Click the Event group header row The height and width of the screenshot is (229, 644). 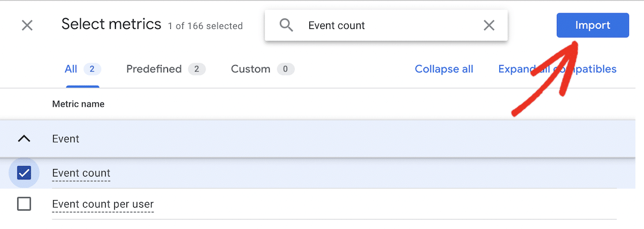[x=317, y=138]
